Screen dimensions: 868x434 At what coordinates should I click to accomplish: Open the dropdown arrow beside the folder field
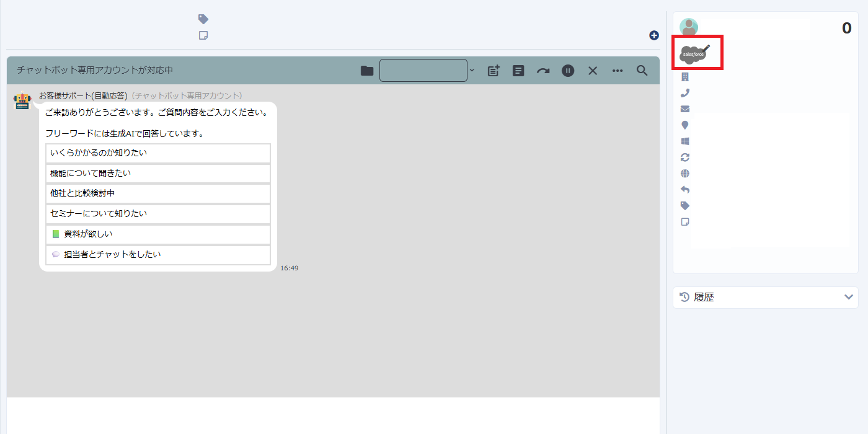click(472, 71)
